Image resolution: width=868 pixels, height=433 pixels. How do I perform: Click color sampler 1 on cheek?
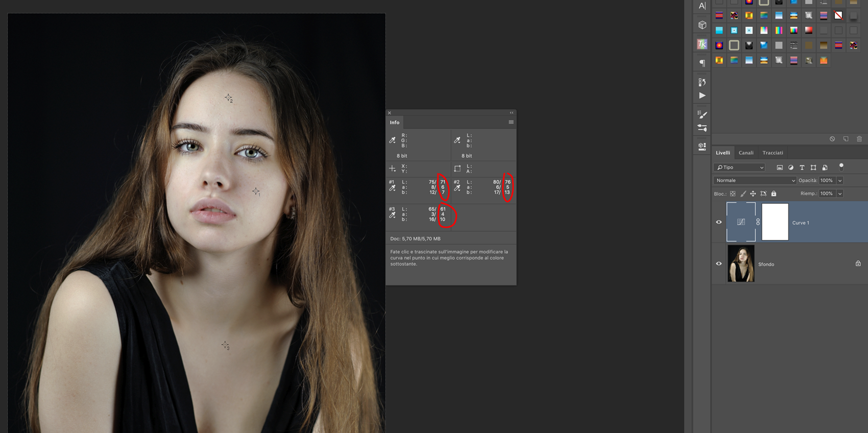256,191
